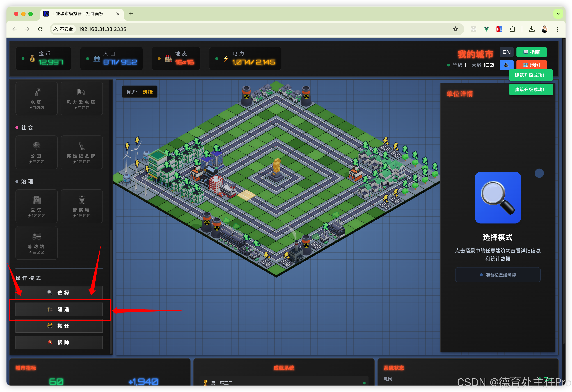The image size is (572, 392).
Task: Select the Fire Station building card
Action: 36,243
